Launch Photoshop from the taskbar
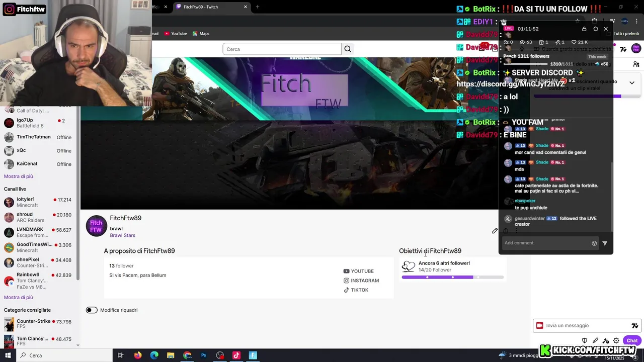The image size is (644, 362). [204, 355]
